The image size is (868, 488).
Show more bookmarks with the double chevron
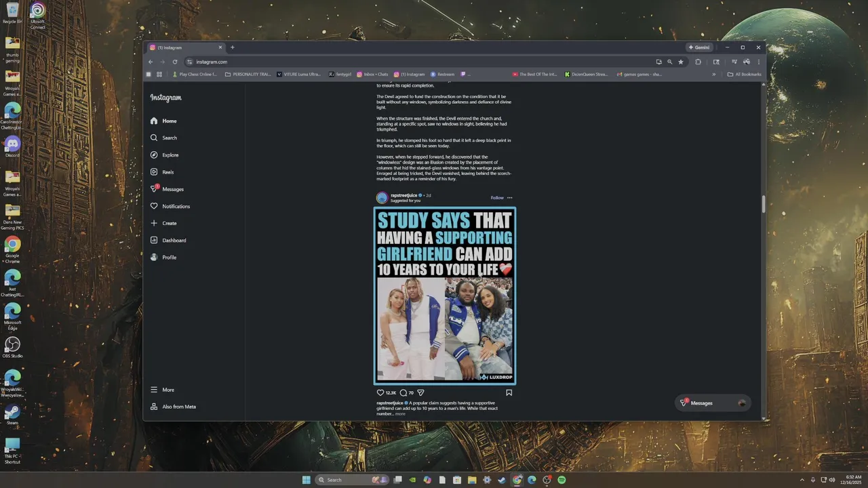point(714,75)
